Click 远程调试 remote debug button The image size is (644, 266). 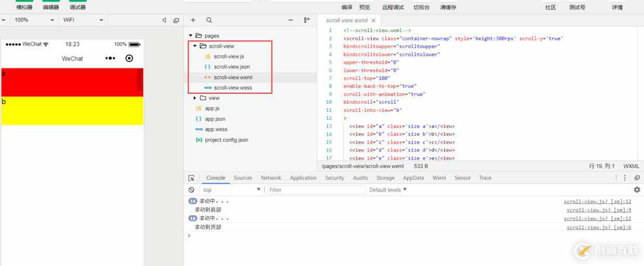(x=393, y=7)
